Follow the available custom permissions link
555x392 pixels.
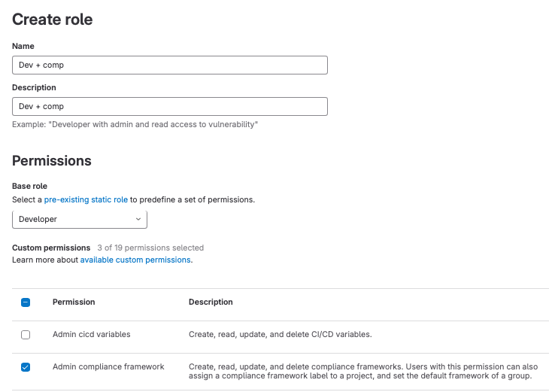pyautogui.click(x=135, y=260)
